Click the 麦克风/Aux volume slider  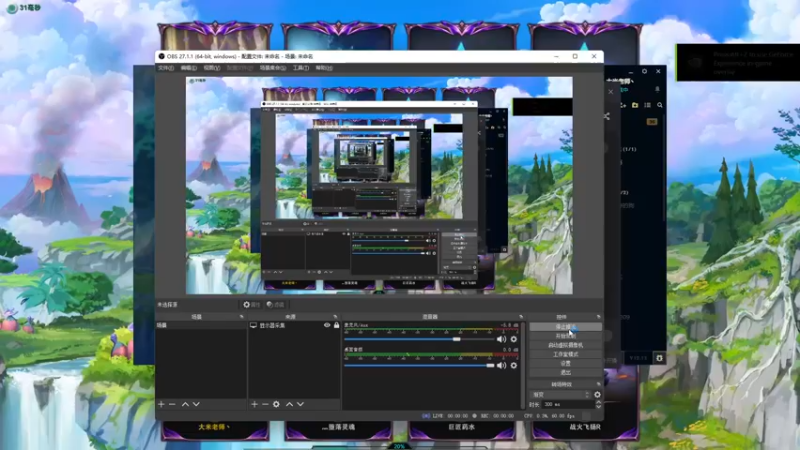coord(420,339)
